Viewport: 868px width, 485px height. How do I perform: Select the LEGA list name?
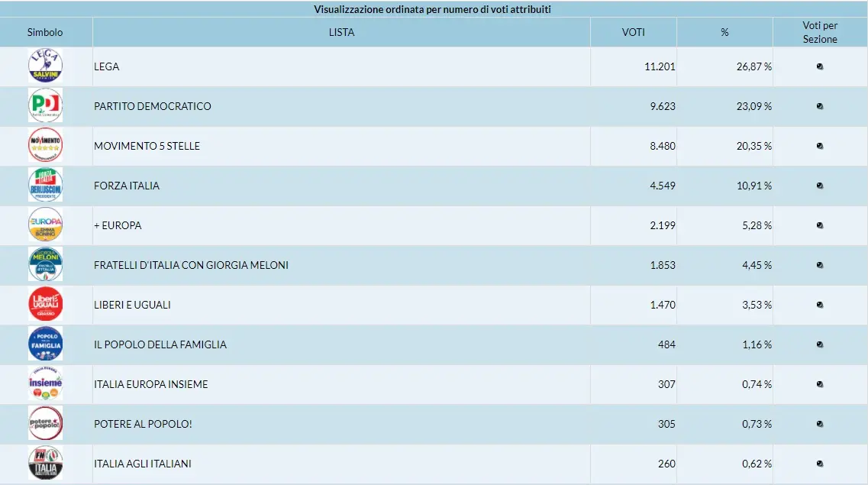click(x=106, y=66)
